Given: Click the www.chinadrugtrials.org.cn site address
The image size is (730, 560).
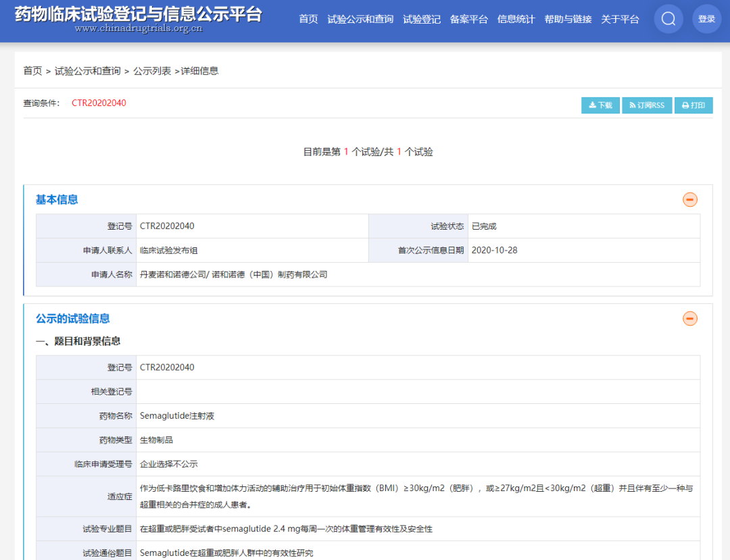Looking at the screenshot, I should pos(138,28).
